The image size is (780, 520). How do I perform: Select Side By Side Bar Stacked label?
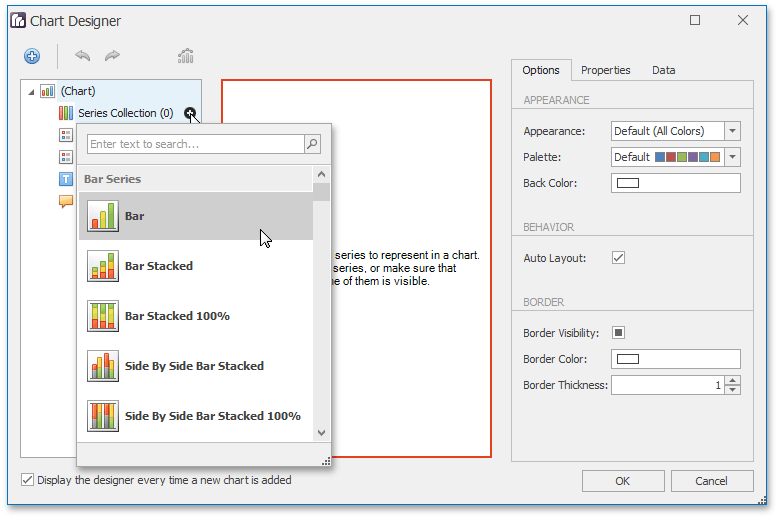click(194, 366)
